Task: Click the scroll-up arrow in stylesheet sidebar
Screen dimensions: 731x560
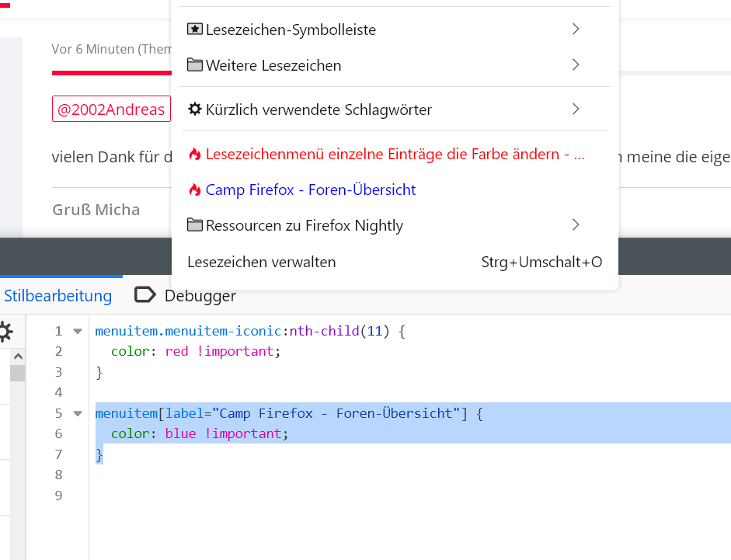Action: [18, 357]
